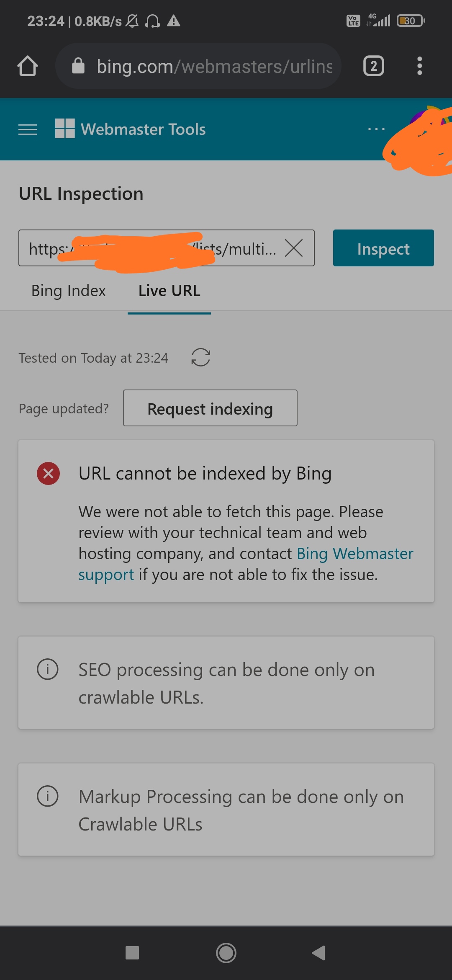Clear the URL field with the X
Screen dimensions: 452x980
click(x=294, y=248)
